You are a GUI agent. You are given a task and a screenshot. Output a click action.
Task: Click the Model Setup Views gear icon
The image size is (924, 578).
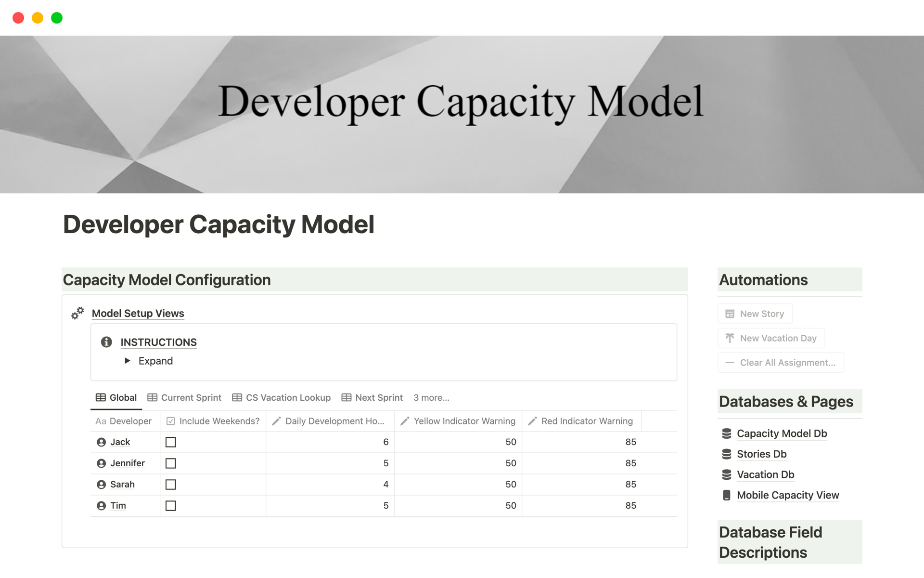pos(78,312)
